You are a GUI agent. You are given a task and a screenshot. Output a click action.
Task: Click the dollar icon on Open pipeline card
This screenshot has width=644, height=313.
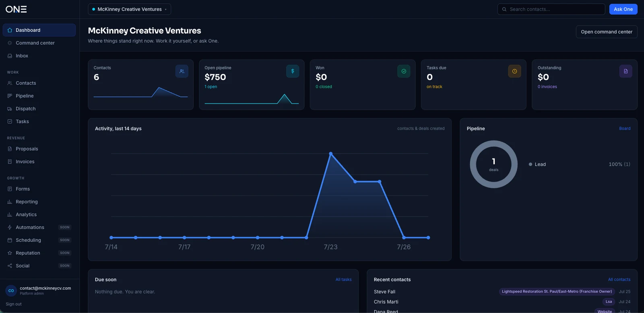tap(293, 71)
